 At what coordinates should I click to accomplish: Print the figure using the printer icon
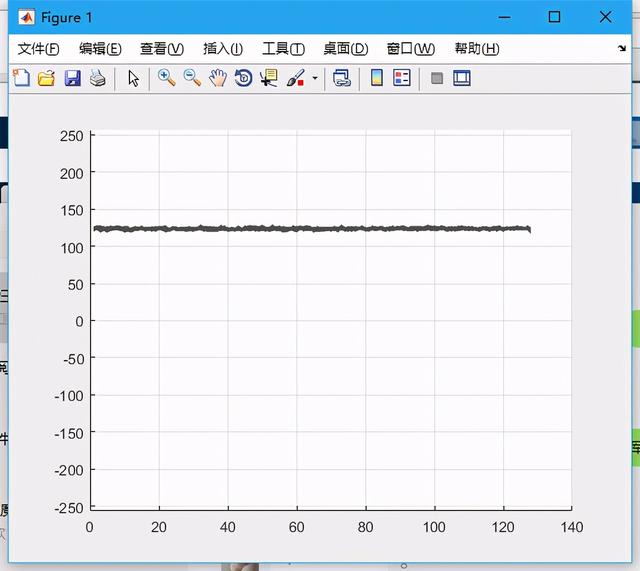[x=97, y=78]
